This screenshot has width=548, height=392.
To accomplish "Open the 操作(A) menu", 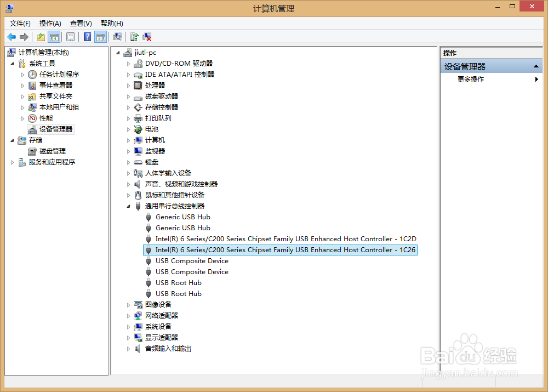I will tap(50, 23).
